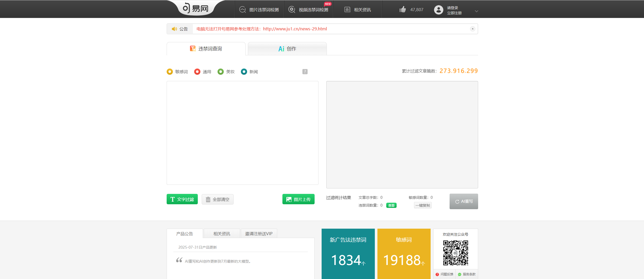Click the 公告 speaker icon
Viewport: 644px width, 279px height.
(174, 29)
